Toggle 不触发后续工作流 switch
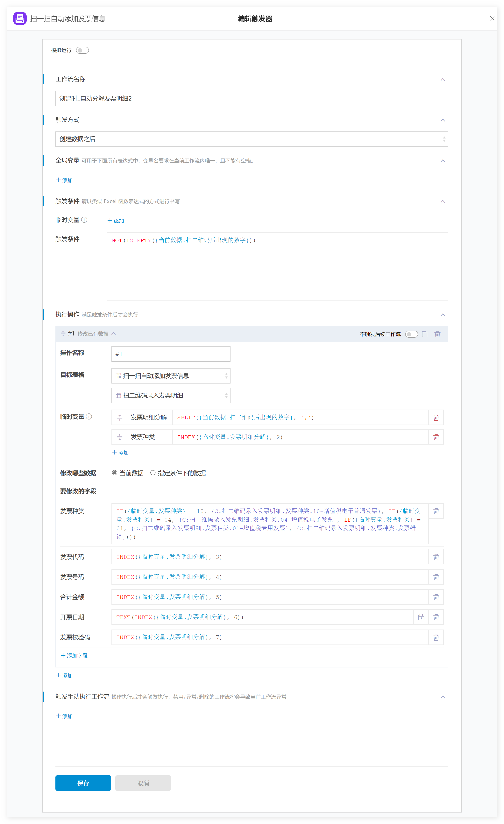The height and width of the screenshot is (824, 504). (411, 334)
